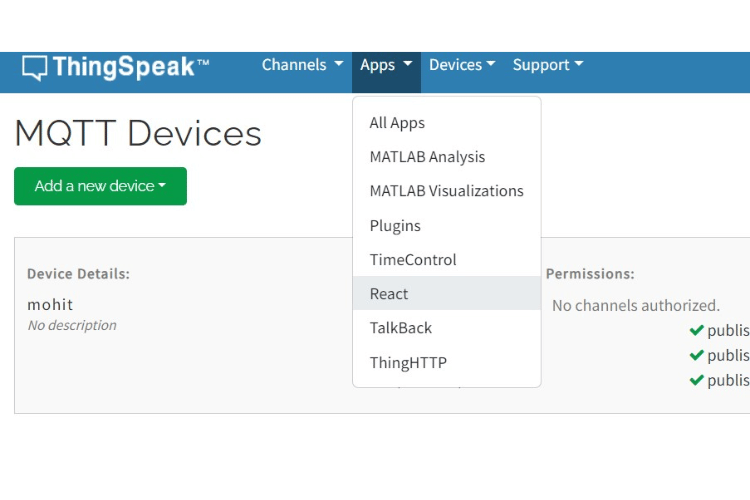
Task: Click the device name mohit
Action: pos(50,304)
